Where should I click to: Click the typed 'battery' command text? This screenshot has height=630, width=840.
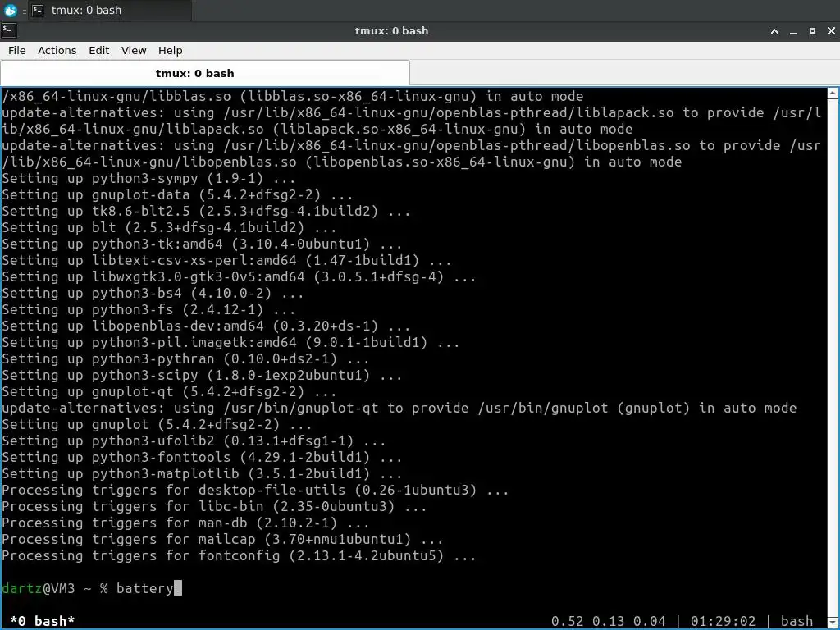144,588
